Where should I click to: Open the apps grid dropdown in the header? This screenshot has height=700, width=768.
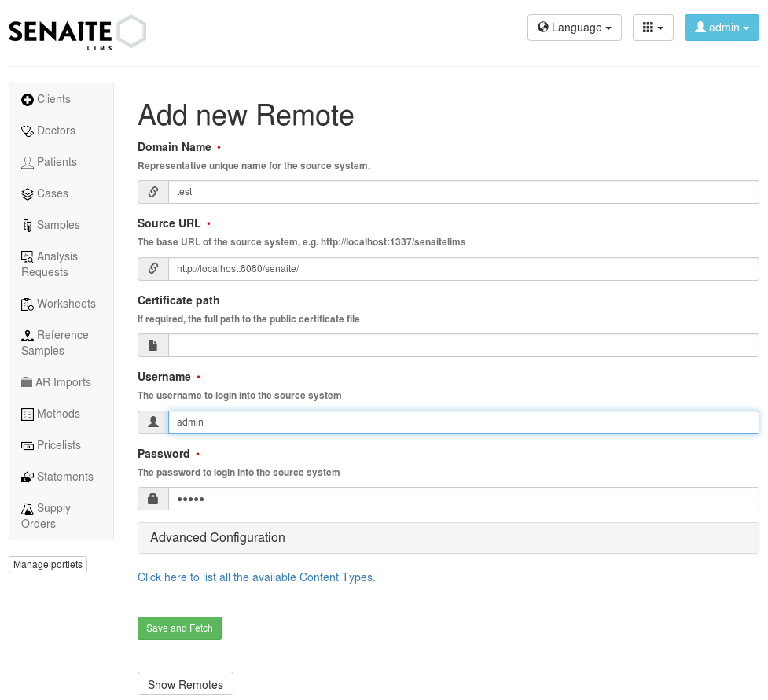pos(652,27)
